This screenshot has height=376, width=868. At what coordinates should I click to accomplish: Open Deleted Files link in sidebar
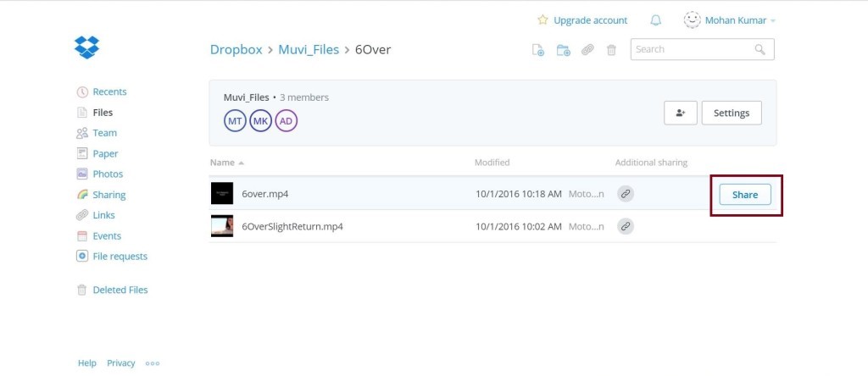click(120, 290)
